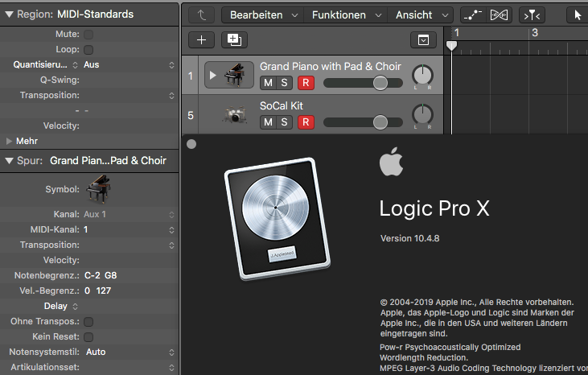Enable the region Loop checkbox

88,50
